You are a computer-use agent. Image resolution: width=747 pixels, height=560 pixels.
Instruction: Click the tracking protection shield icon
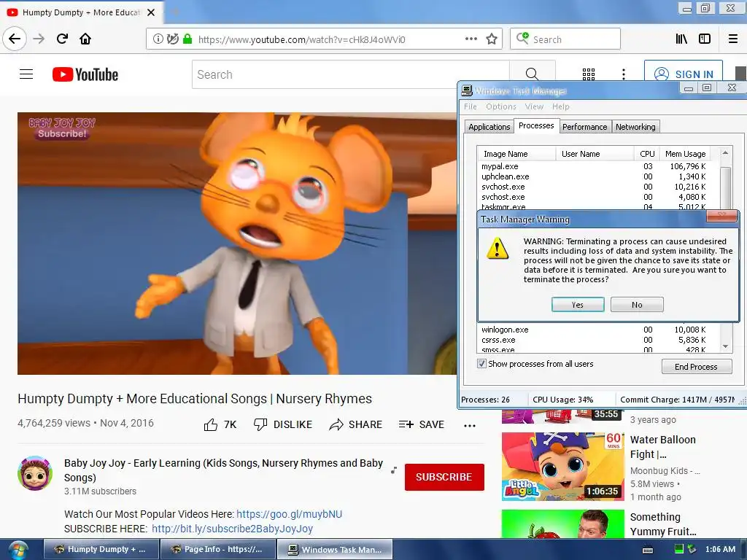pyautogui.click(x=172, y=39)
